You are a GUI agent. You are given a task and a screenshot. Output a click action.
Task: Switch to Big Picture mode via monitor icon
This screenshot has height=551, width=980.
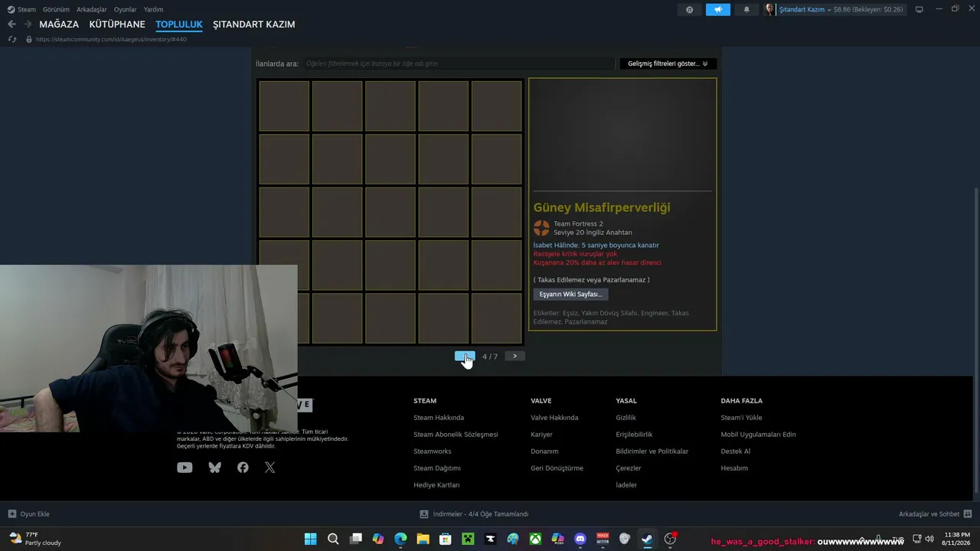[x=920, y=10]
